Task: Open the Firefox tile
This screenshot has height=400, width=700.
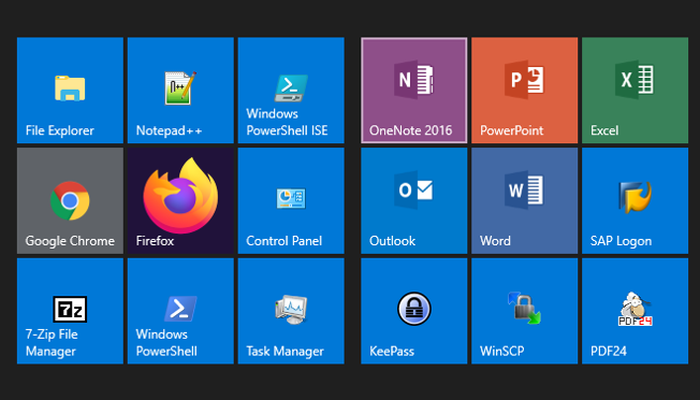Action: point(180,201)
